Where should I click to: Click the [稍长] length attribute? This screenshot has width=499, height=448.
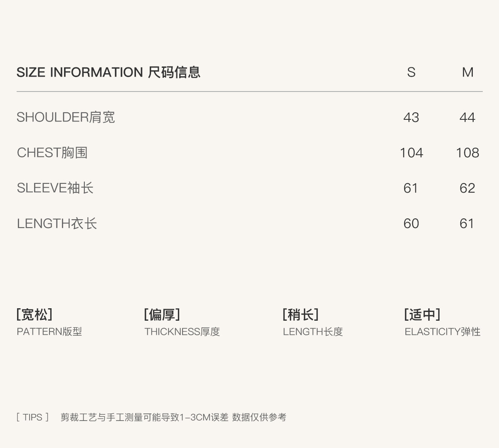300,314
